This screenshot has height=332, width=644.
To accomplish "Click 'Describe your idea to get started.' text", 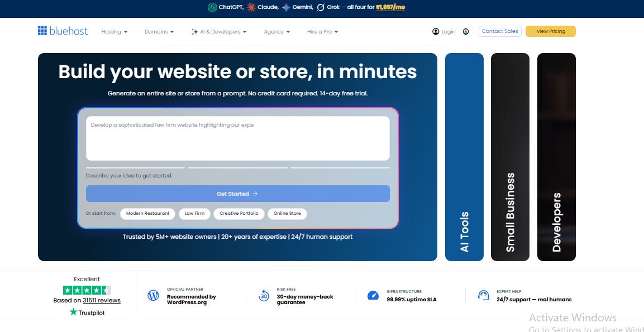I will click(129, 176).
